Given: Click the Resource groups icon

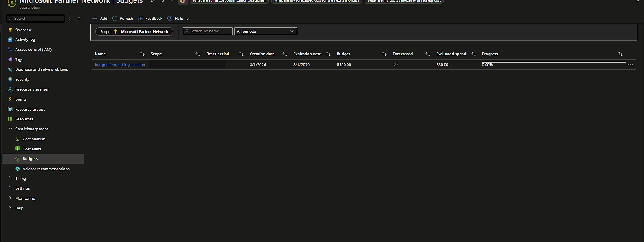Looking at the screenshot, I should pos(10,109).
